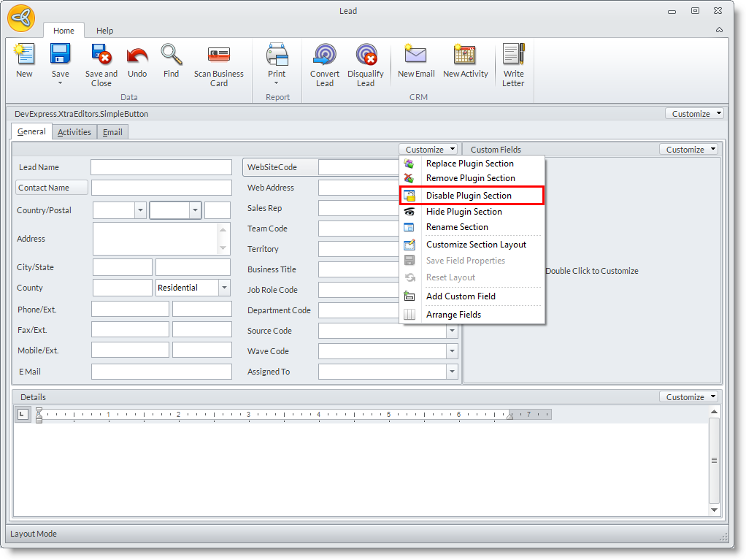Expand the Custom Fields Customize dropdown

point(688,150)
